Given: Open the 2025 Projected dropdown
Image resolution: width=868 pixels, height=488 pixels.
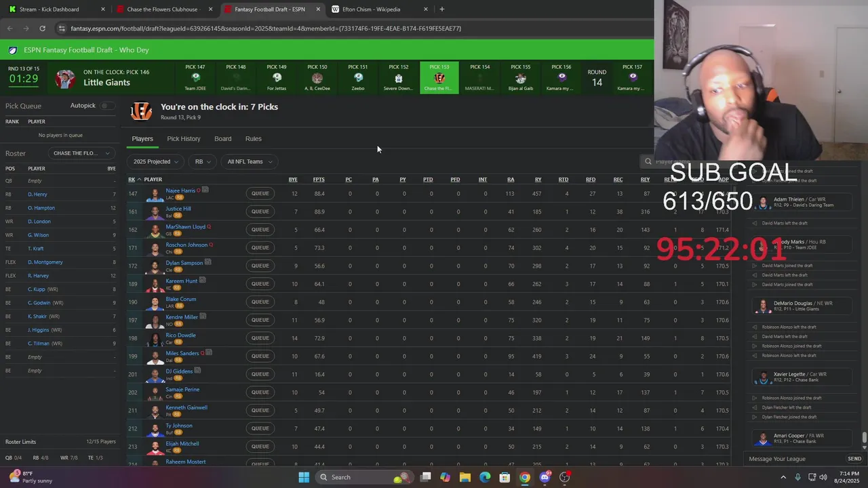Looking at the screenshot, I should pyautogui.click(x=155, y=161).
